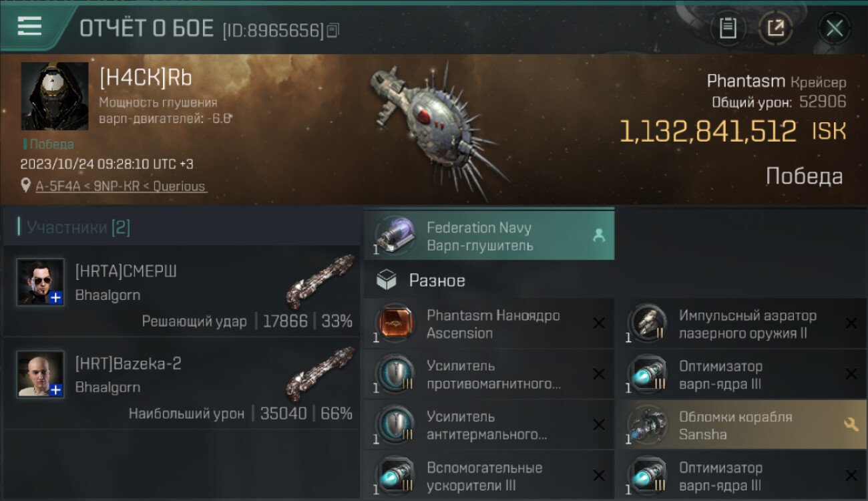Click the Sansha ship wreckage wrench icon
Image resolution: width=868 pixels, height=501 pixels.
pos(851,425)
